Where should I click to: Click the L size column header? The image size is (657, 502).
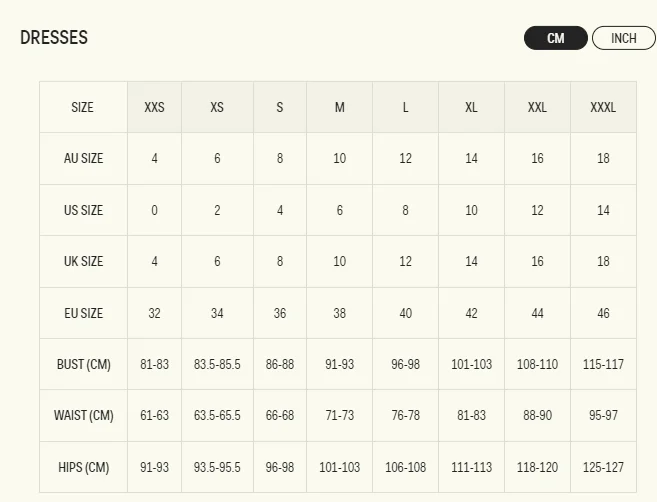[405, 107]
